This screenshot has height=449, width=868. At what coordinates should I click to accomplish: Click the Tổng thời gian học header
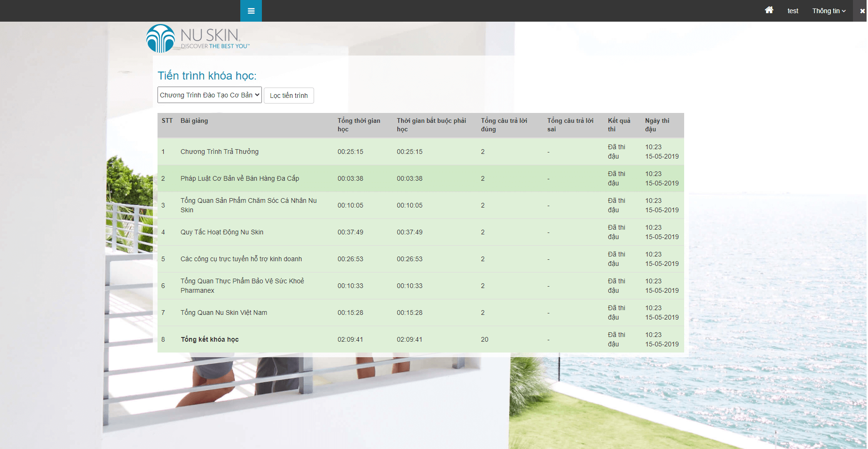pos(359,125)
